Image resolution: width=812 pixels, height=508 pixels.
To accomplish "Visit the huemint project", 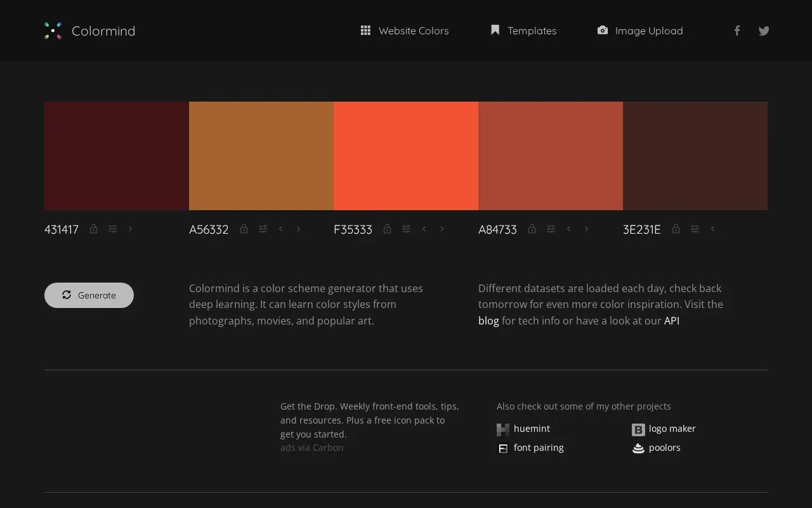I will (523, 429).
